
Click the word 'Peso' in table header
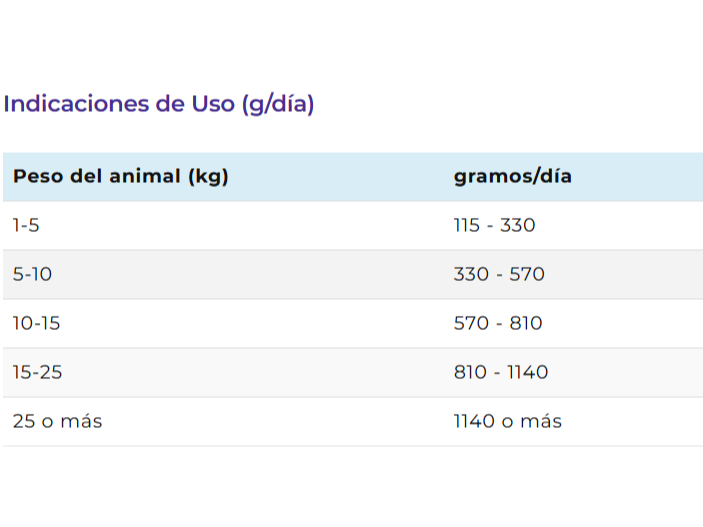click(38, 176)
